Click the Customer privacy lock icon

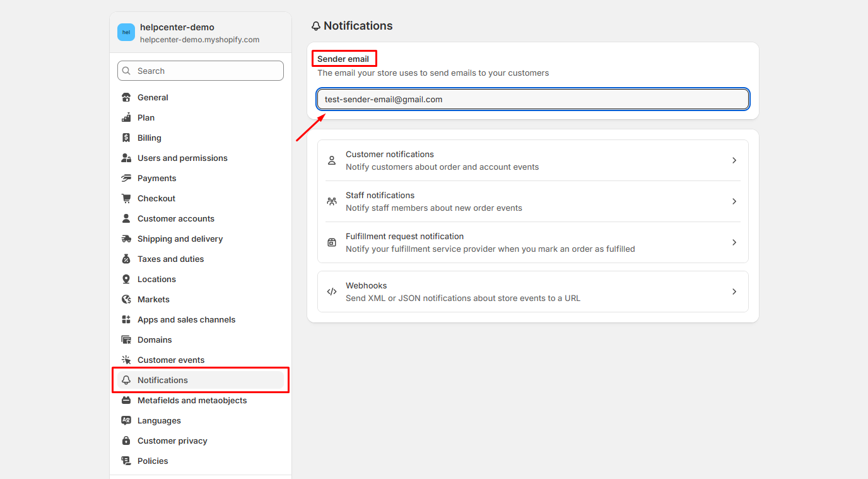pos(126,441)
